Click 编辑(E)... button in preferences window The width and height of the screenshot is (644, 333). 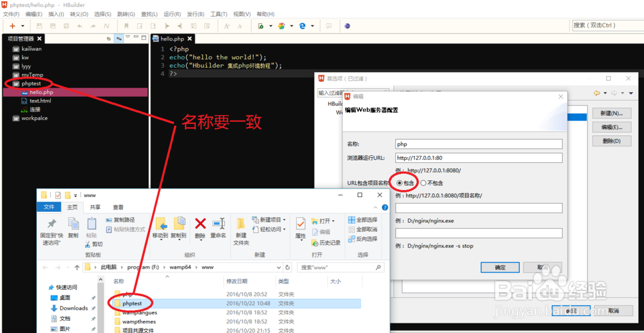[612, 127]
